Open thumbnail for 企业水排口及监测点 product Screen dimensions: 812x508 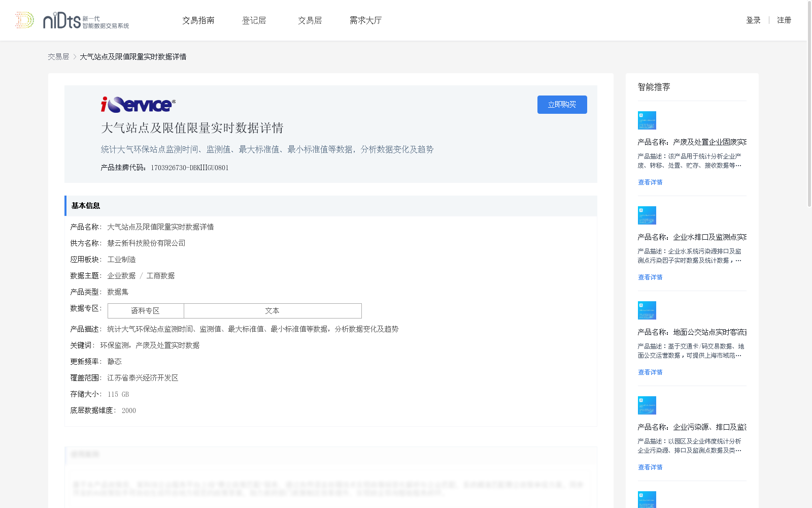[647, 215]
